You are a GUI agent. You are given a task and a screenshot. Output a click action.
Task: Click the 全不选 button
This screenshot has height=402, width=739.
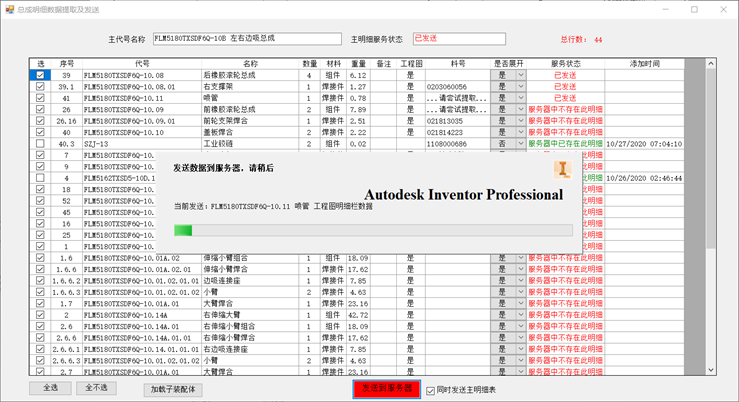click(100, 388)
